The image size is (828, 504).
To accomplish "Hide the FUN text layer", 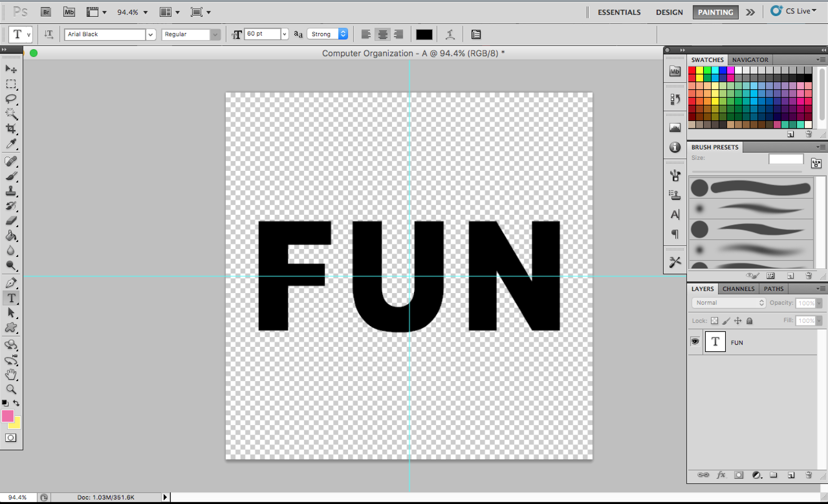I will (x=695, y=341).
